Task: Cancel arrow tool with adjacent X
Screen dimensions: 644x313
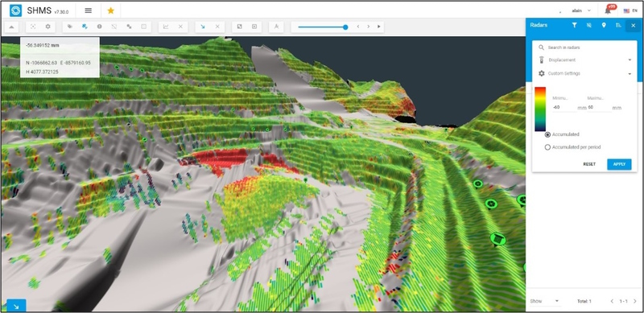Action: pos(217,27)
